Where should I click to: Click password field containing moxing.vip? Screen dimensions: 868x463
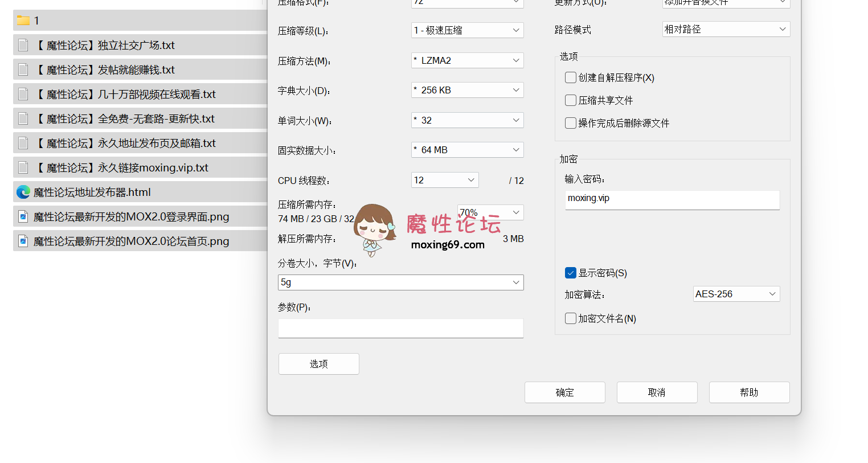673,200
